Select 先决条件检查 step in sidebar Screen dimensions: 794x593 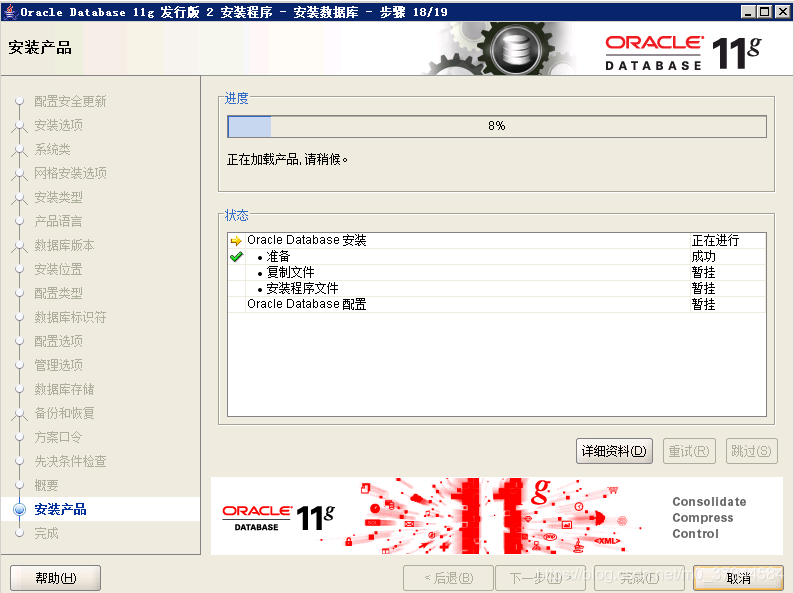70,461
